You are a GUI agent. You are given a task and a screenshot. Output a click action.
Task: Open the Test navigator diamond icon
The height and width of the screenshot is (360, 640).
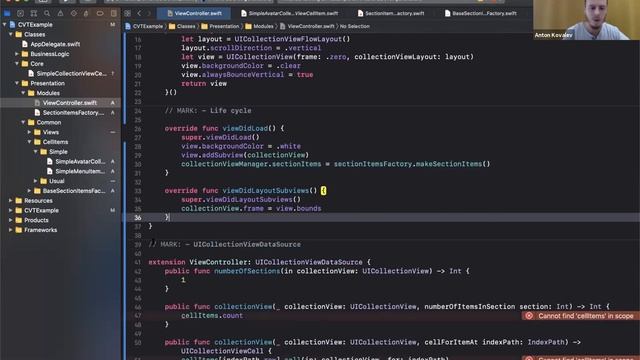tap(73, 13)
